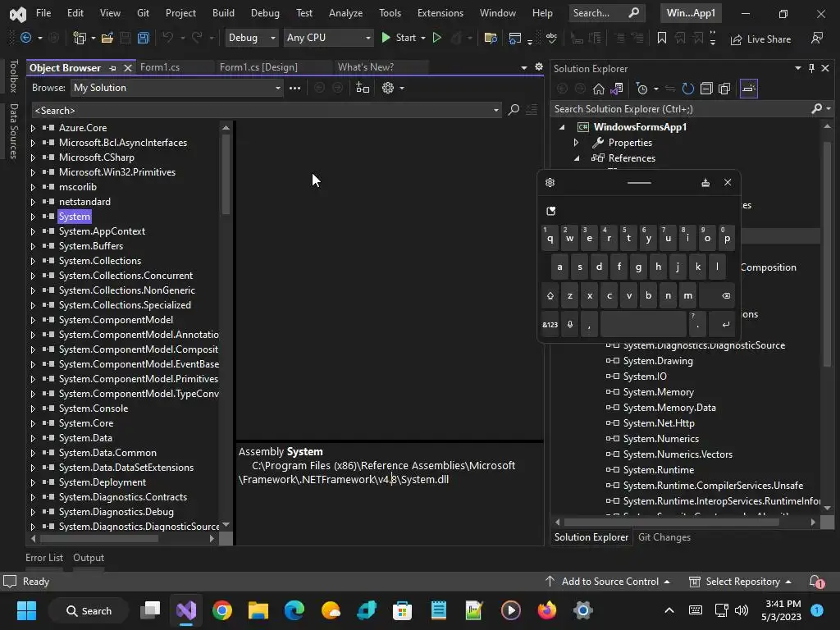Click the Search Solution Explorer input box
This screenshot has width=840, height=630.
click(x=680, y=109)
